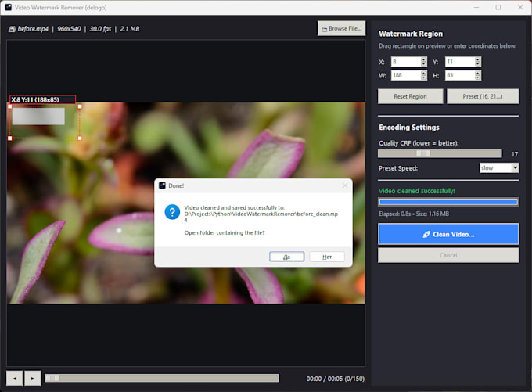Click the disabled Cancel button
Viewport: 532px width, 392px height.
point(448,255)
